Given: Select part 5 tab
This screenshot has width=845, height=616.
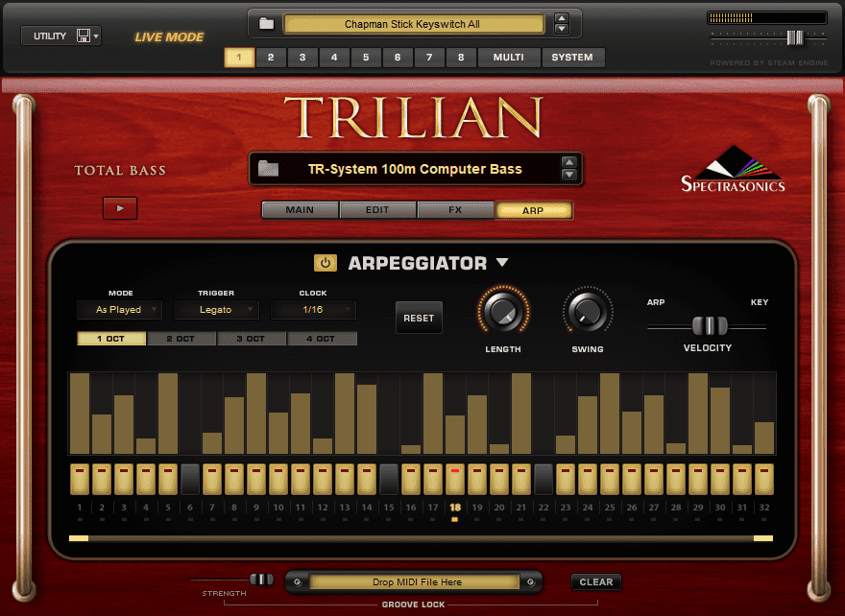Looking at the screenshot, I should coord(366,57).
